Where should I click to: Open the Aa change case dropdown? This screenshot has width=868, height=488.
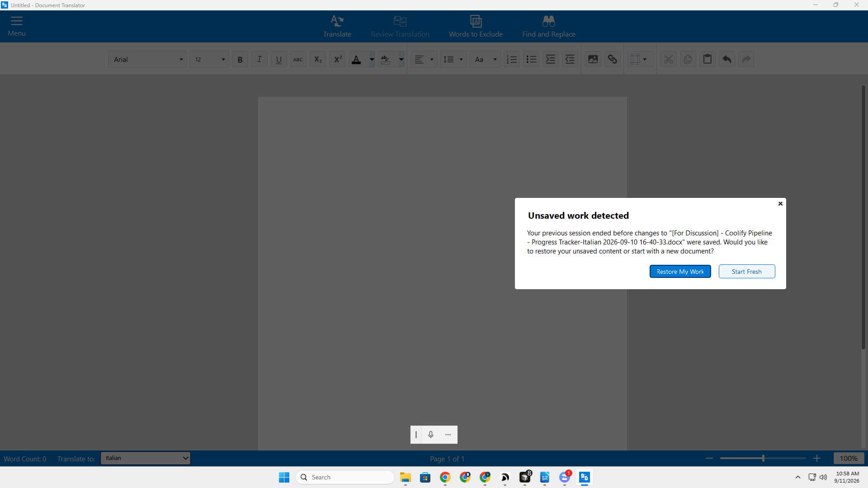click(x=485, y=59)
